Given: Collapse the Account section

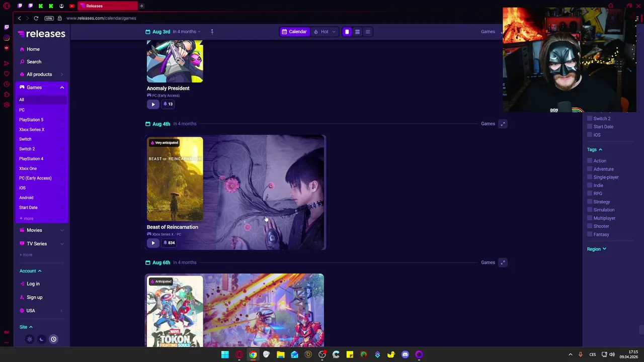Looking at the screenshot, I should 31,271.
